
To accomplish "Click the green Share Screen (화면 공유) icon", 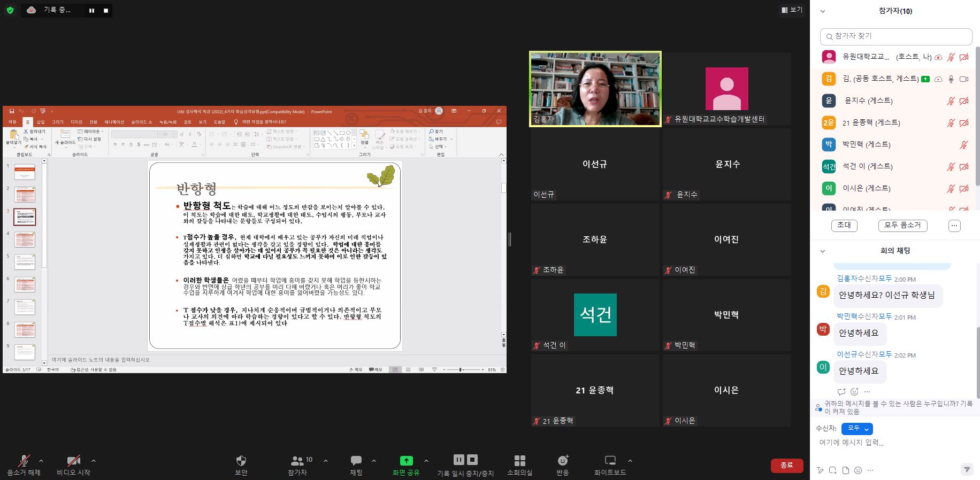I will click(406, 461).
